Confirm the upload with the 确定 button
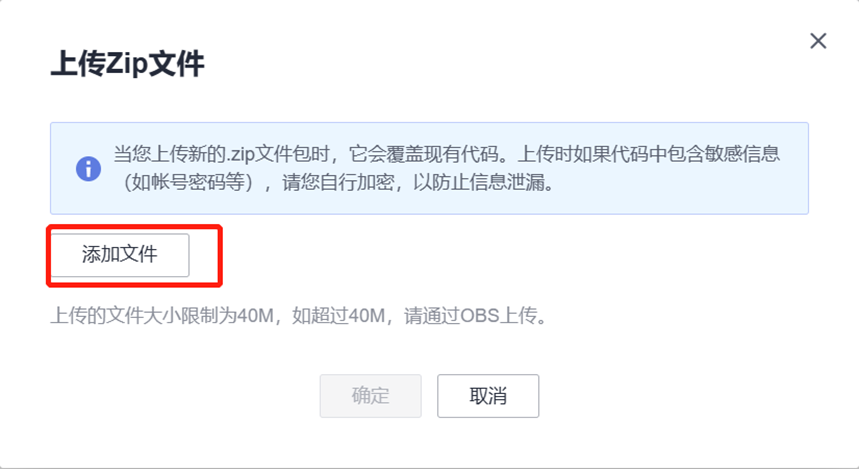The width and height of the screenshot is (859, 469). [370, 396]
